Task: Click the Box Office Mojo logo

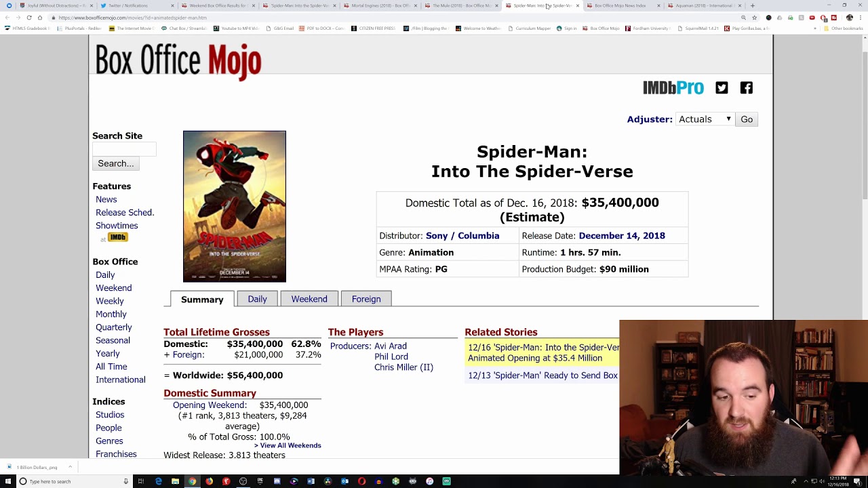Action: pyautogui.click(x=178, y=61)
